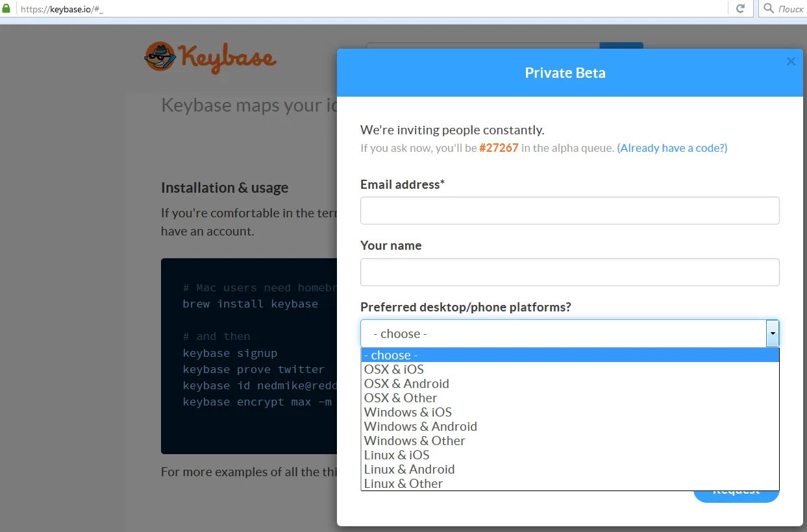807x532 pixels.
Task: Close the Private Beta dialog
Action: pos(791,62)
